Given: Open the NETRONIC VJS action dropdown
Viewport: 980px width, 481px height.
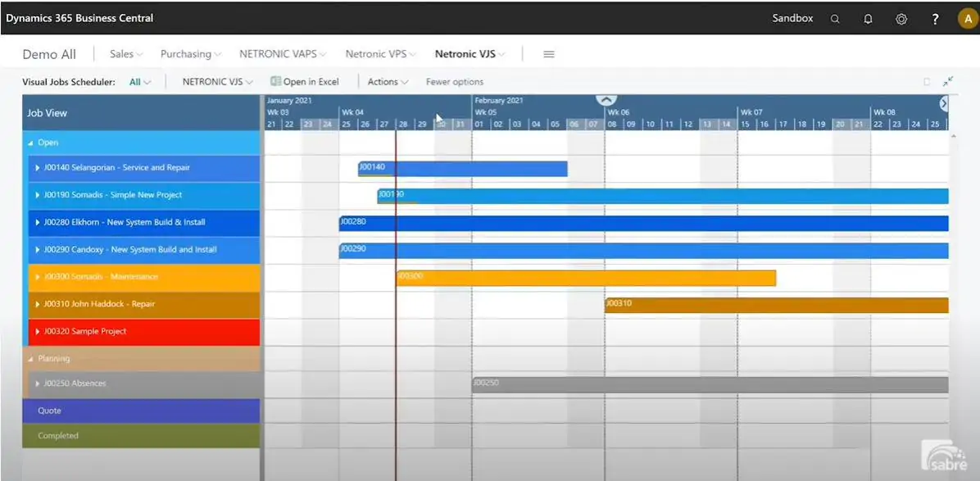Looking at the screenshot, I should [x=217, y=82].
